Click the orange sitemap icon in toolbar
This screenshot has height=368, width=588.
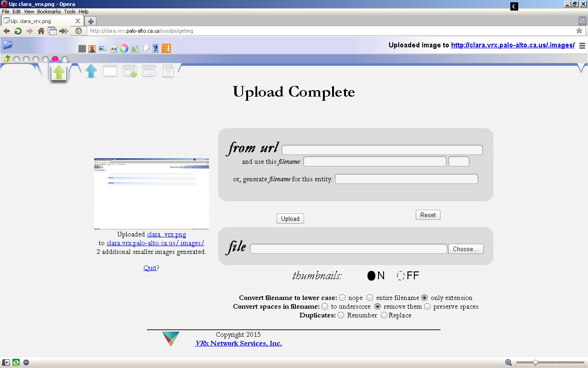[x=166, y=48]
